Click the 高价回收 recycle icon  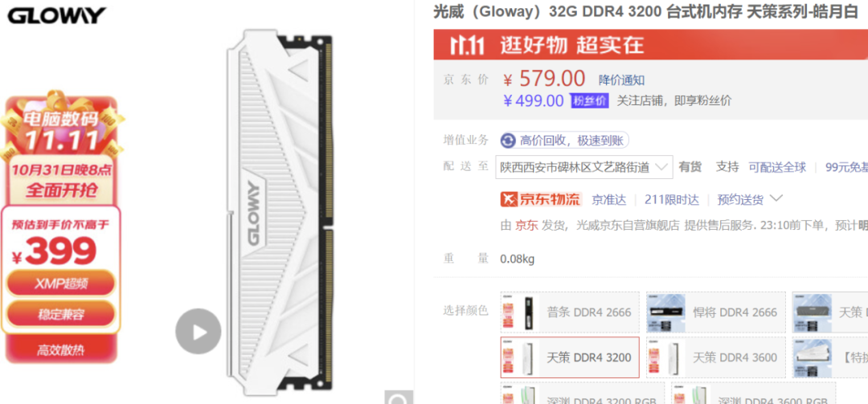point(508,141)
